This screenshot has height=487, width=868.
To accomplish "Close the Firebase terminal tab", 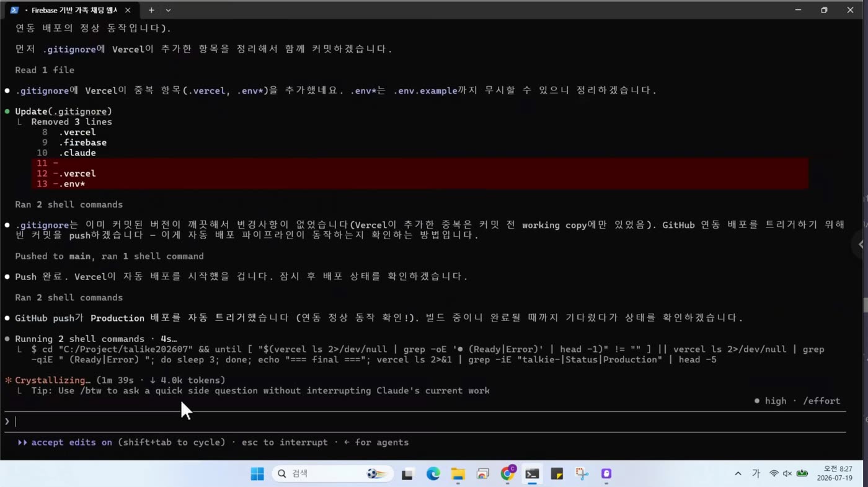I will tap(128, 11).
